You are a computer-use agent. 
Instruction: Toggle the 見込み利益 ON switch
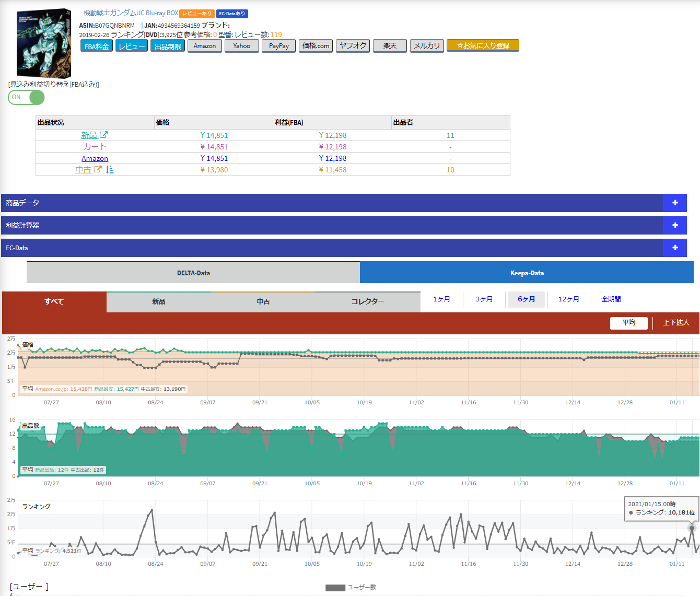coord(27,97)
